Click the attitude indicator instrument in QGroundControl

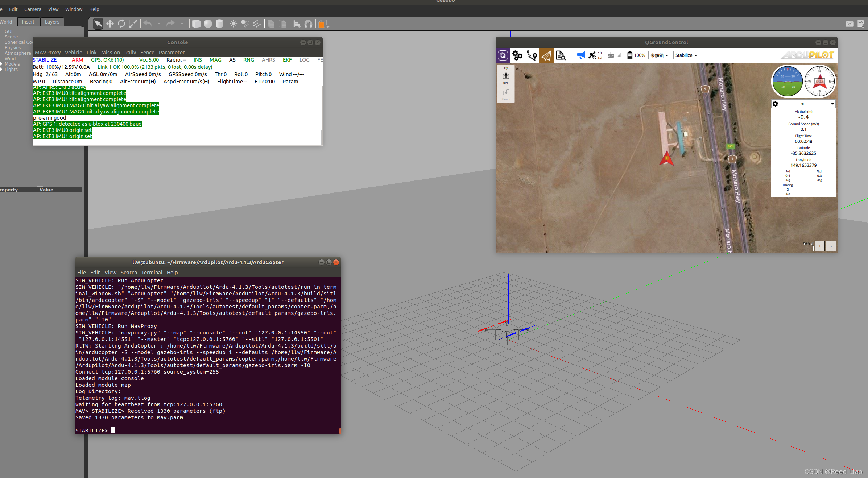coord(788,82)
